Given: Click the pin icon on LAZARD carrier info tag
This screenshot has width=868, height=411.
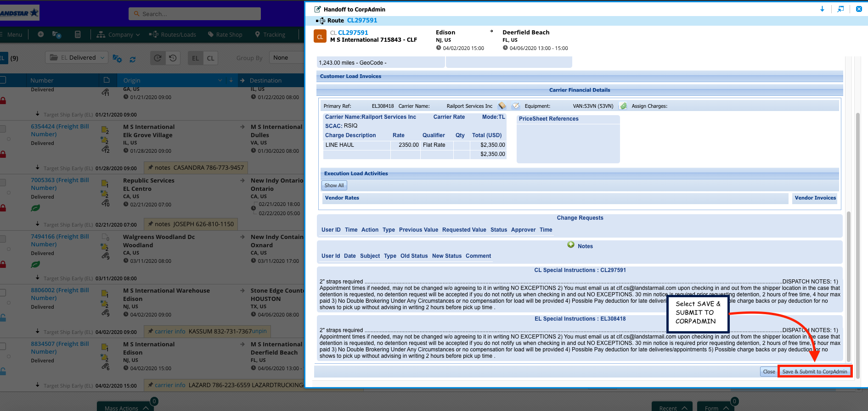Looking at the screenshot, I should (x=150, y=385).
